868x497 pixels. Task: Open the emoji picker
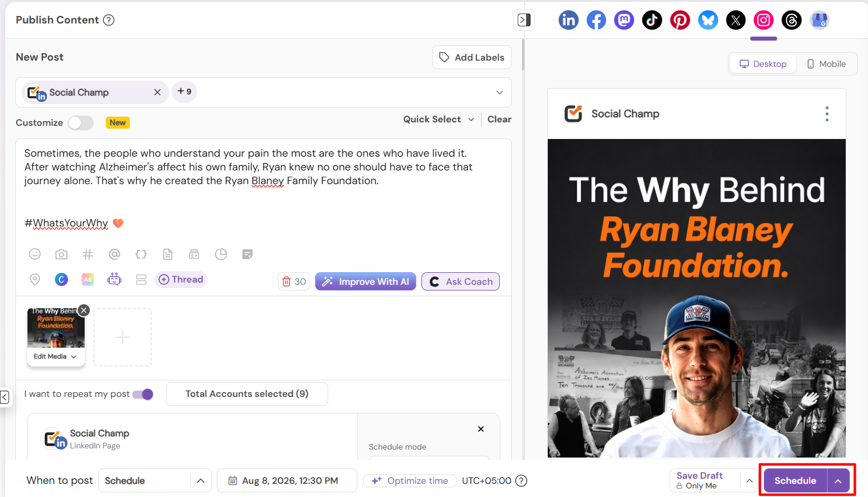[x=35, y=254]
